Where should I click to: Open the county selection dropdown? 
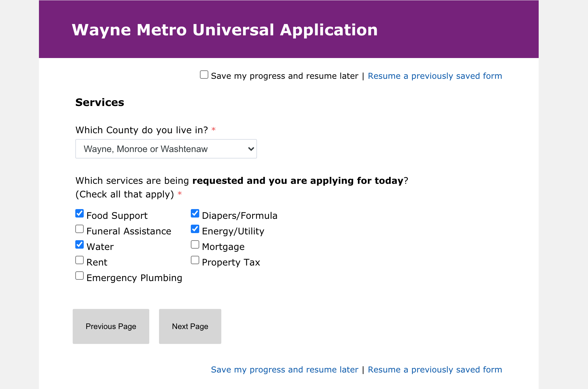click(x=166, y=149)
